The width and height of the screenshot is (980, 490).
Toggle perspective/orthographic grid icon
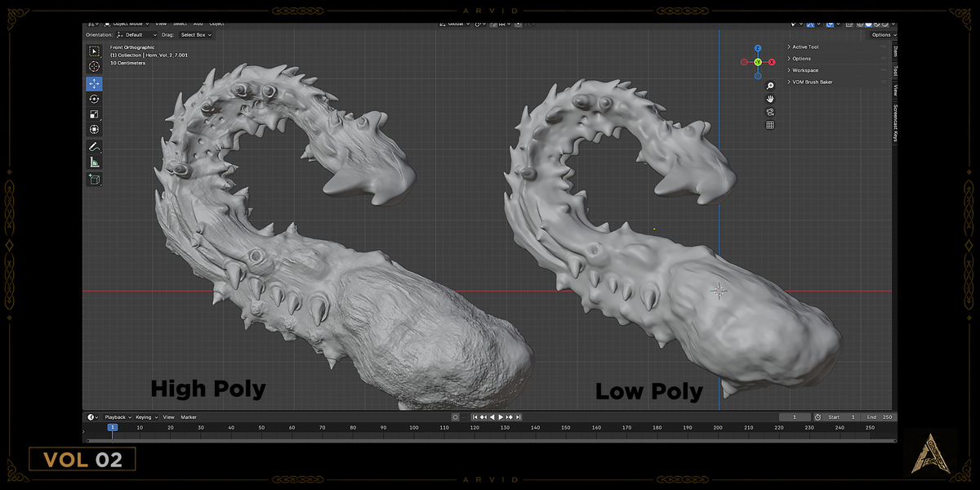click(x=769, y=125)
